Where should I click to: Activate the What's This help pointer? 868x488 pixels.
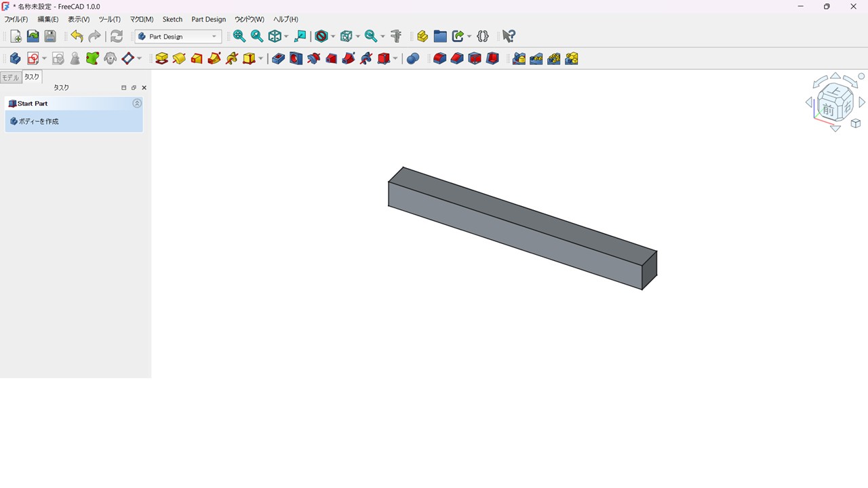click(x=509, y=37)
